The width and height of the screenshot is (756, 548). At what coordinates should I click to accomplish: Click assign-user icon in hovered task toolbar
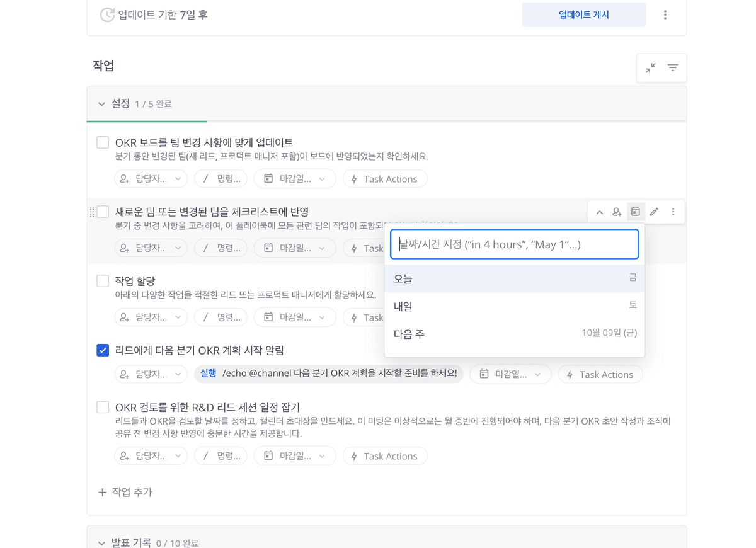[617, 212]
